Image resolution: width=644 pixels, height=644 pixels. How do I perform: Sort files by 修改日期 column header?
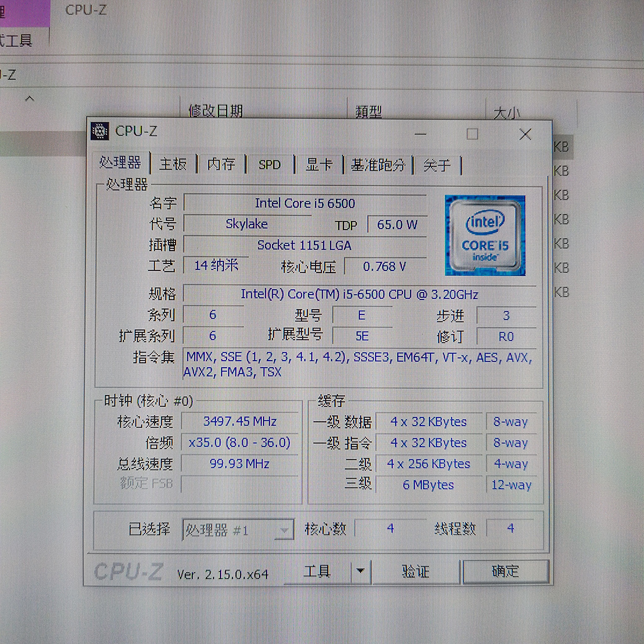(216, 111)
